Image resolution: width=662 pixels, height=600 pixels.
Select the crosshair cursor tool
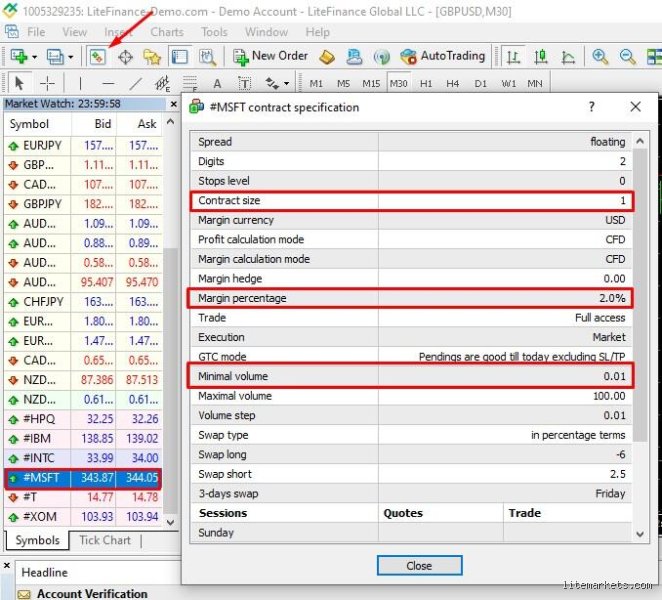47,84
